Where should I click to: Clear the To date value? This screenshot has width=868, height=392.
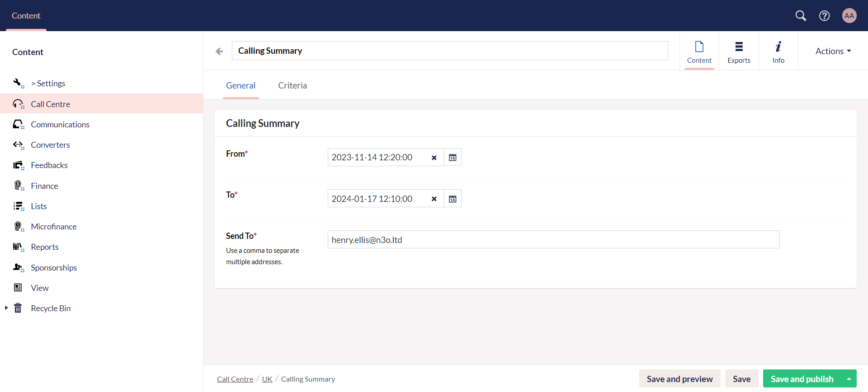434,199
